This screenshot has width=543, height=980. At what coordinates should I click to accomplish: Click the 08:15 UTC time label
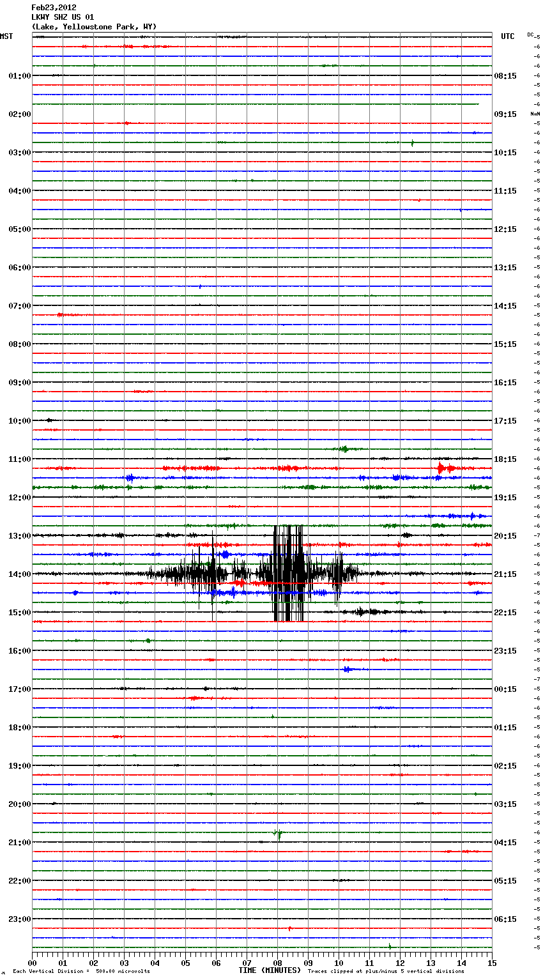point(505,76)
